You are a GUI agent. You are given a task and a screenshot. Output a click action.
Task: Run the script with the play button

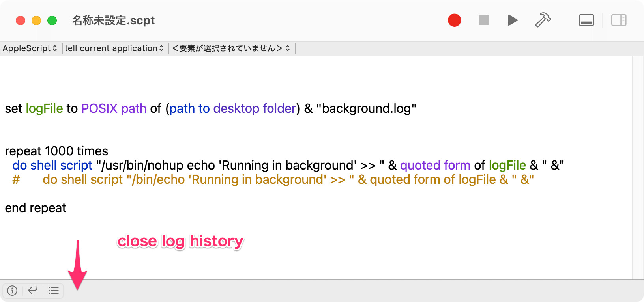tap(512, 20)
